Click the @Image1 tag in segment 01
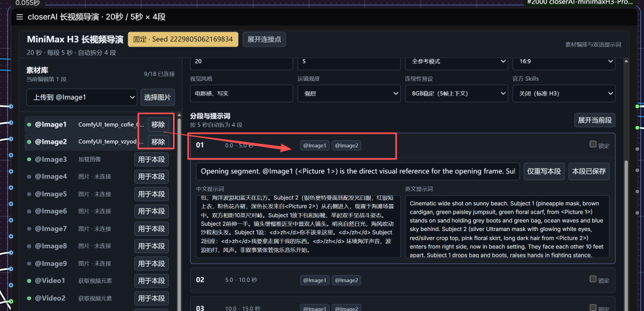Viewport: 644px width, 311px height. 315,145
